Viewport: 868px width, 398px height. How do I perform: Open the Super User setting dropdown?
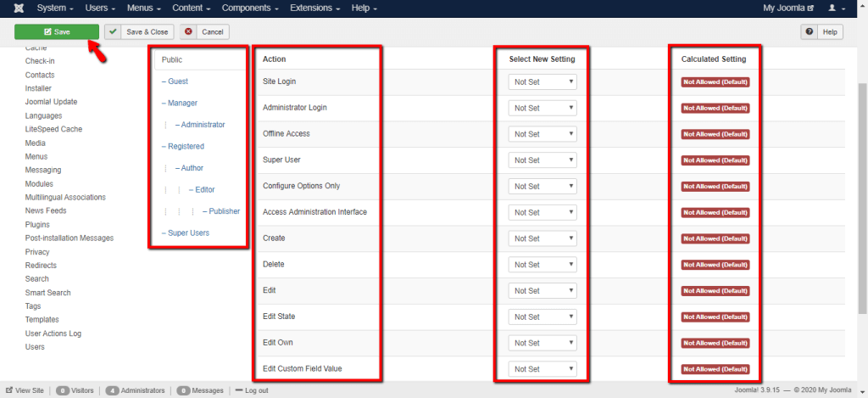point(542,160)
